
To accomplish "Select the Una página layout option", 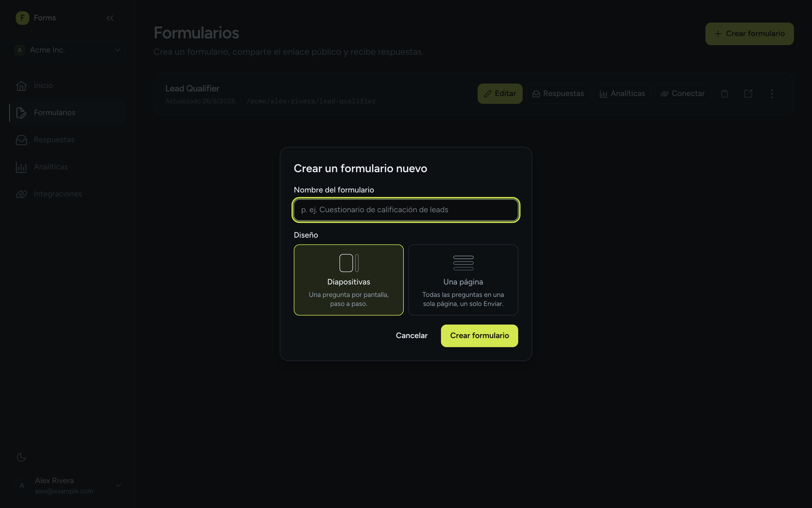I will coord(463,280).
